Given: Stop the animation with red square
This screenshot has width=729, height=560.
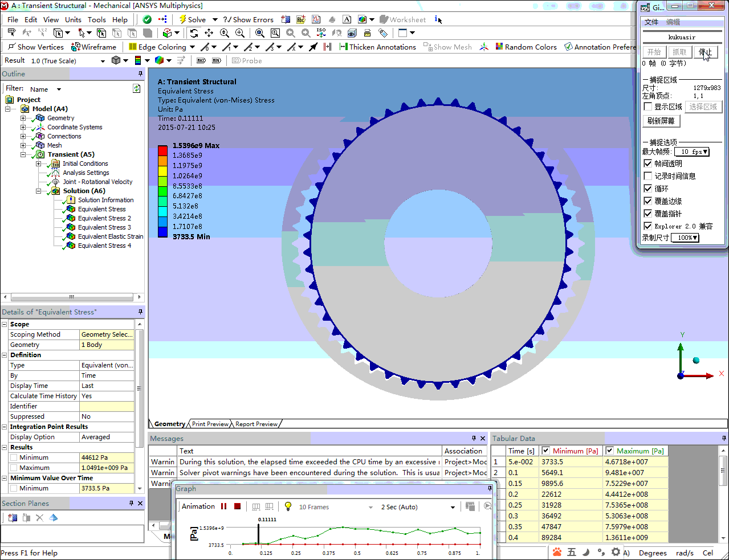Looking at the screenshot, I should point(238,506).
